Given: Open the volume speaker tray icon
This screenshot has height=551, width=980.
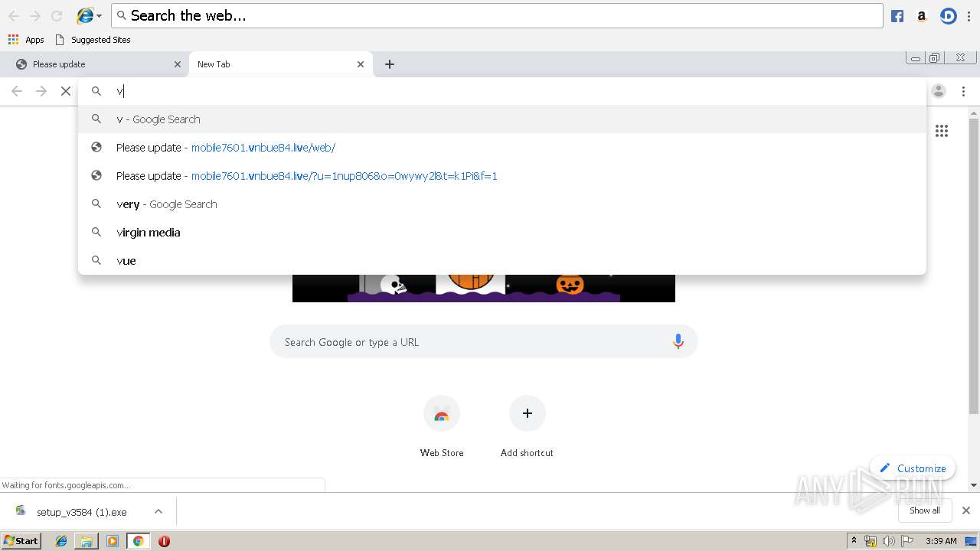Looking at the screenshot, I should [x=888, y=541].
